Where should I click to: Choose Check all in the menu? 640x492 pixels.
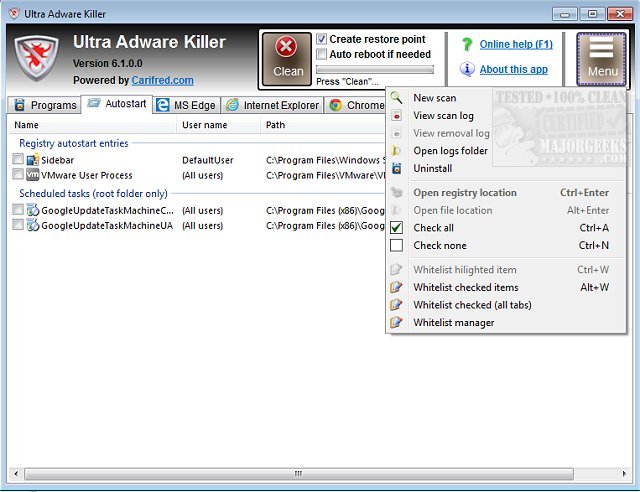(506, 227)
